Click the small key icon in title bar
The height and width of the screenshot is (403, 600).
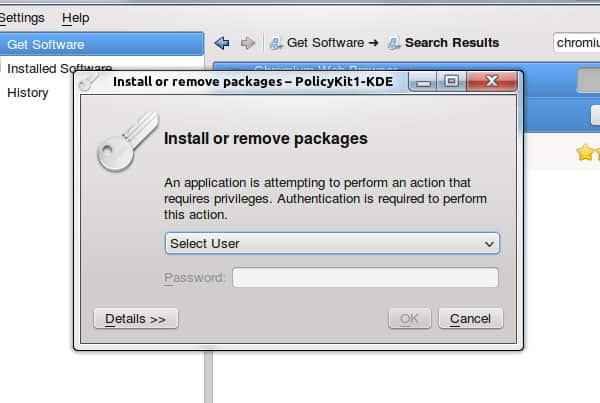(x=89, y=82)
